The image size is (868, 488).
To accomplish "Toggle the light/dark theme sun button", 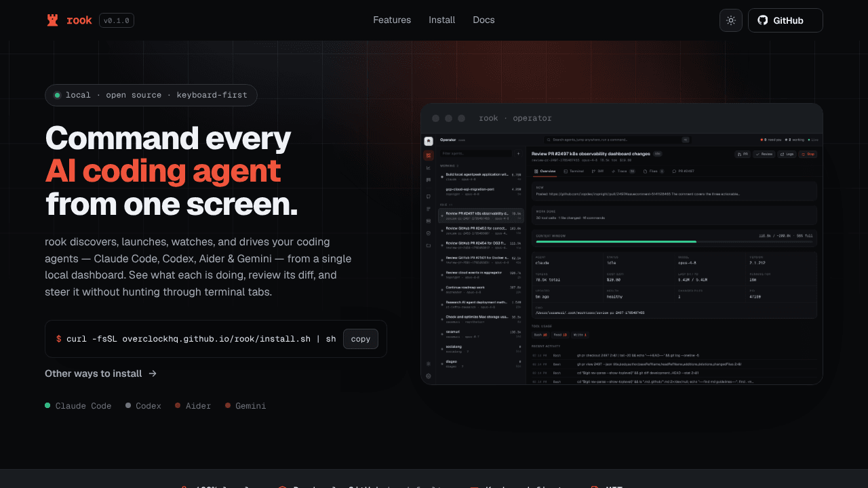I will coord(731,20).
